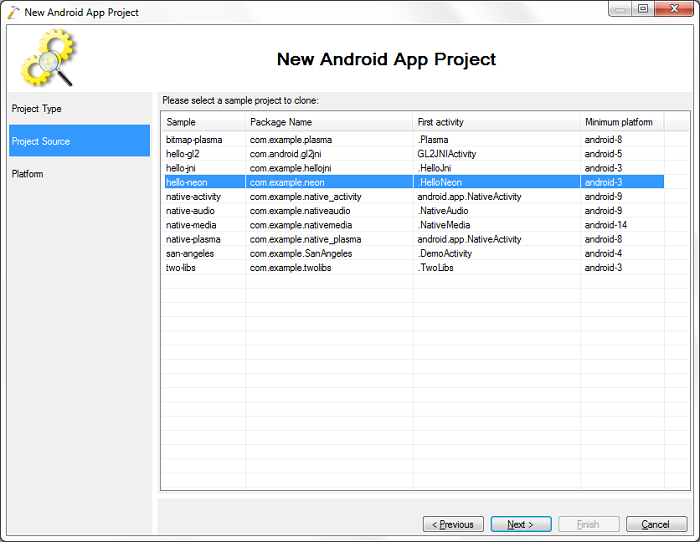The image size is (700, 542).
Task: Click the com.android.gl2jni package cell
Action: tap(286, 154)
